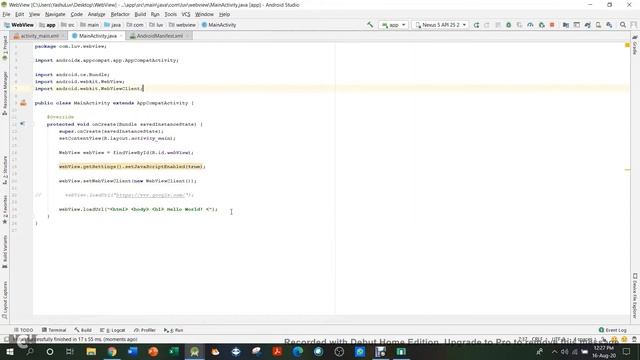Click the MainActivity breadcrumb in navigation bar
This screenshot has width=640, height=360.
pos(219,25)
